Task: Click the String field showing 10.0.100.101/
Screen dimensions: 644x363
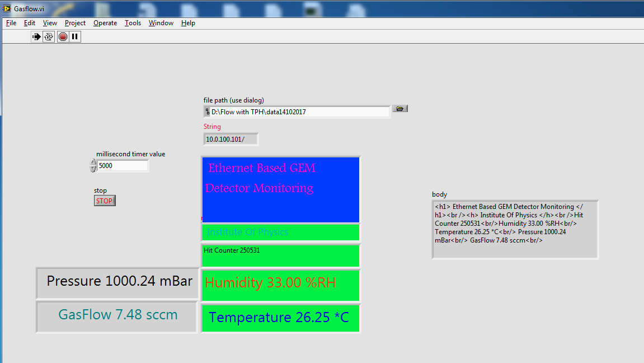Action: click(x=231, y=139)
